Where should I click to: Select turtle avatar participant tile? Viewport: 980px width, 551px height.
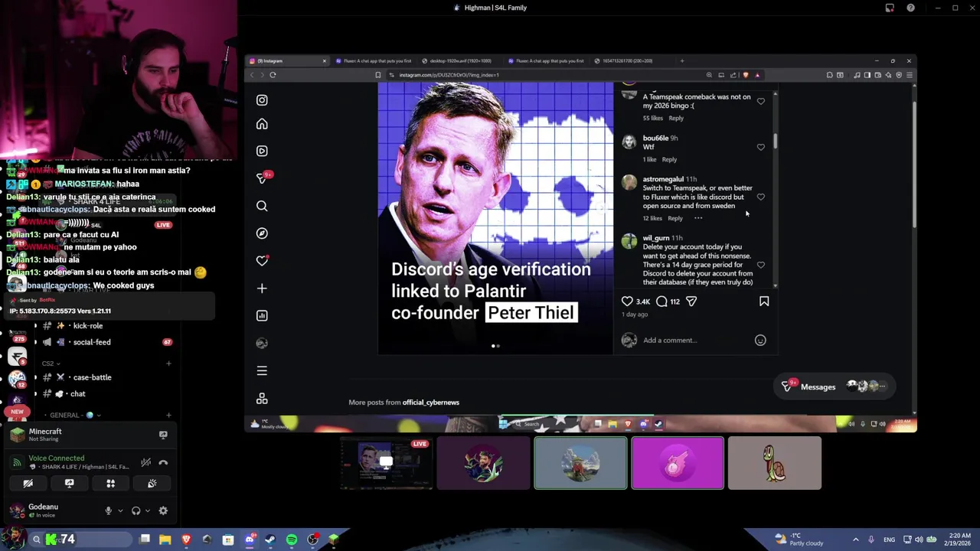click(775, 463)
